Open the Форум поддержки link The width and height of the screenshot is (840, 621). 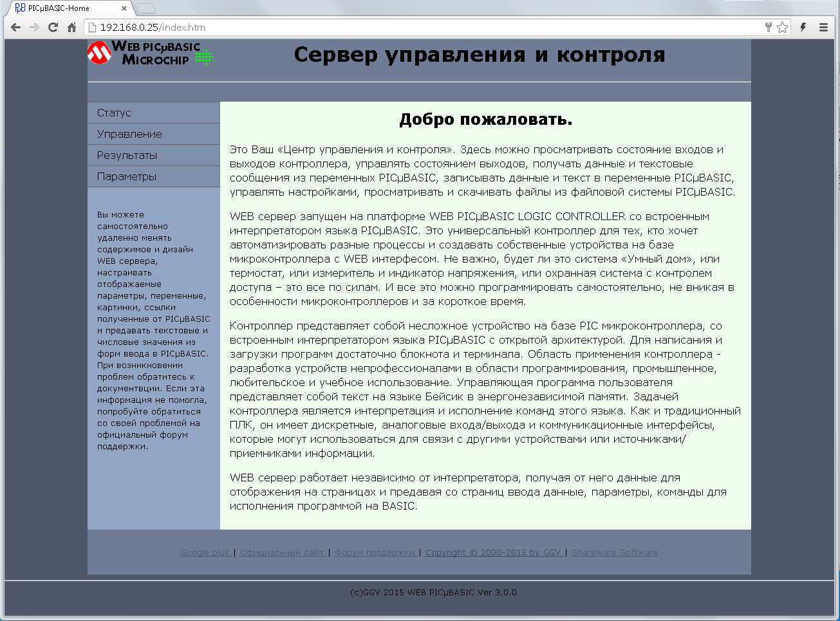click(375, 553)
